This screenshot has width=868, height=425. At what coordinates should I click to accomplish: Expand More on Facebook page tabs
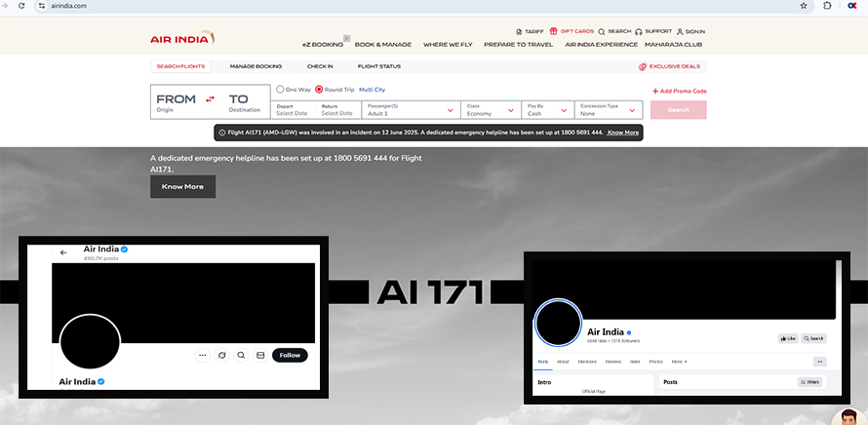click(x=679, y=362)
